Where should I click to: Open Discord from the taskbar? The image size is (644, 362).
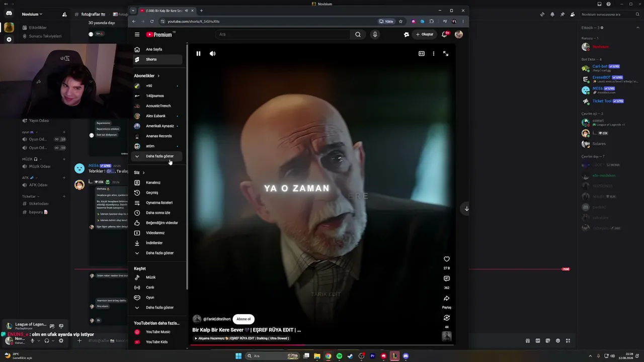point(406,356)
